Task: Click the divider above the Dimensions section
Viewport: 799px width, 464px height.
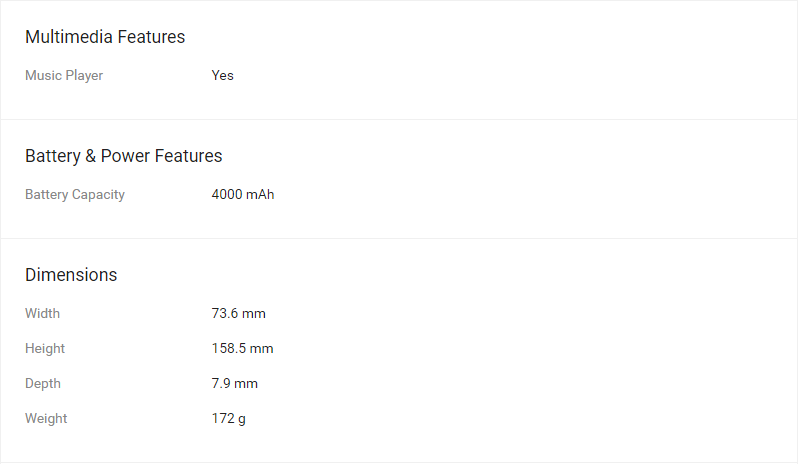Action: [399, 238]
